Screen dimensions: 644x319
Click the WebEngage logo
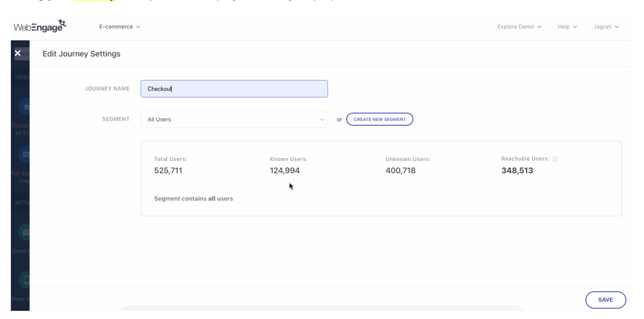click(40, 26)
